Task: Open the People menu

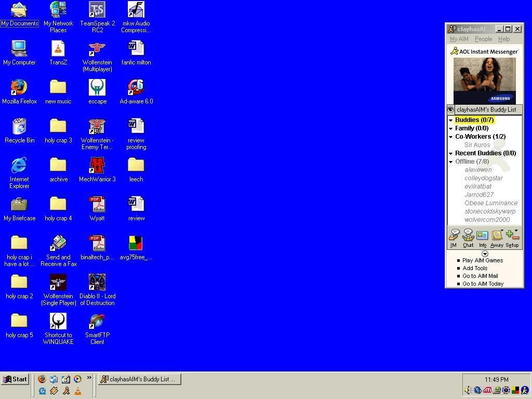Action: point(483,39)
